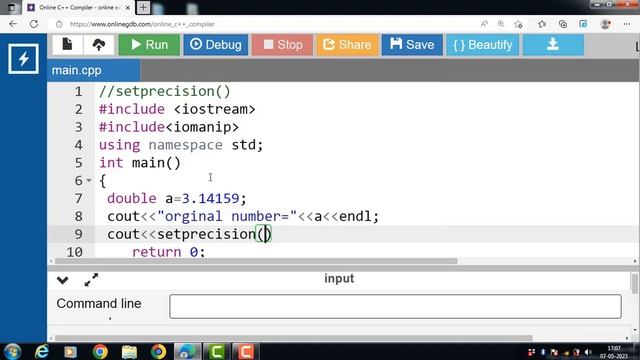Viewport: 640px width, 360px height.
Task: Click the #include <iostream> line
Action: (177, 109)
